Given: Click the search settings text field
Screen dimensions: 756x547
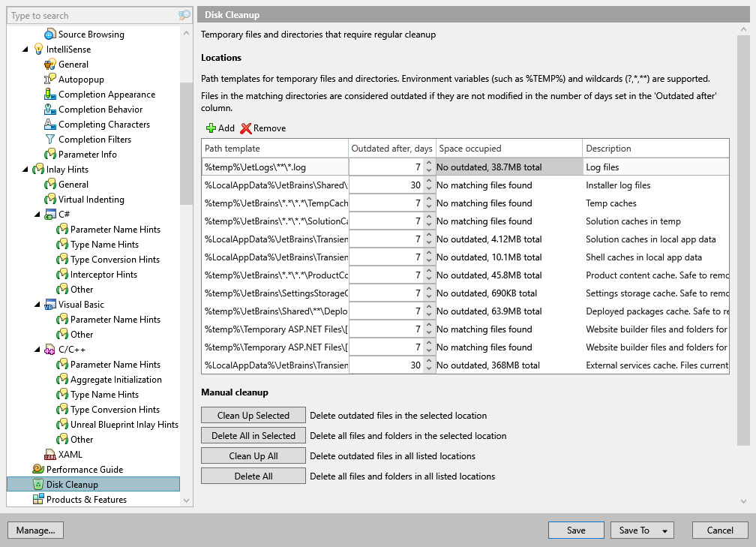Looking at the screenshot, I should click(90, 16).
